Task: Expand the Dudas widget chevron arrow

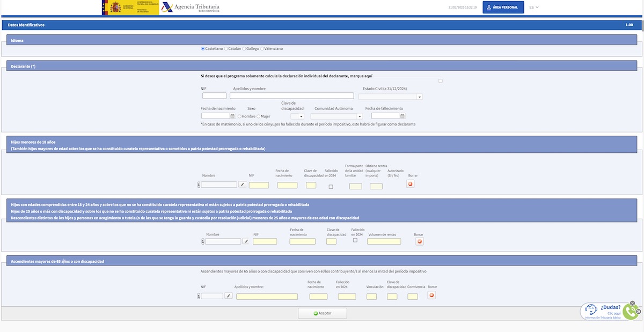Action: [638, 312]
